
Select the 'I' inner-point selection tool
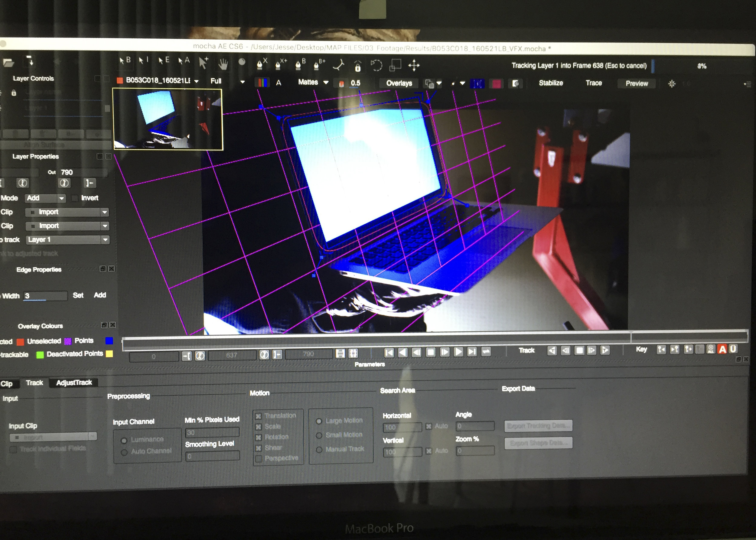point(143,60)
